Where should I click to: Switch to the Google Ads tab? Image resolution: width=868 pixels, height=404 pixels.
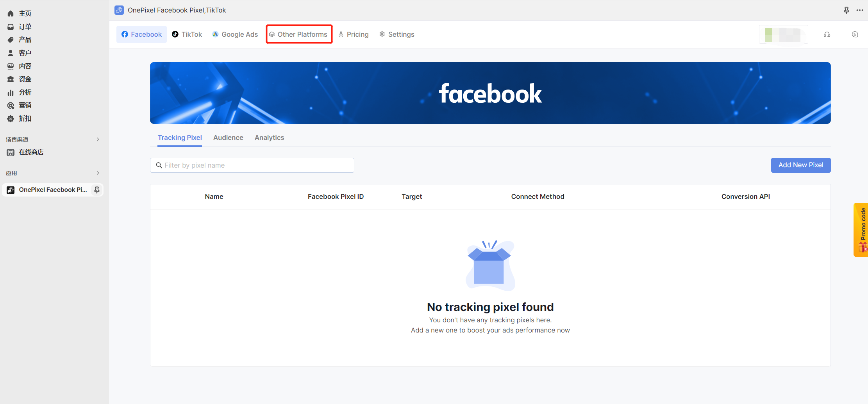click(235, 34)
